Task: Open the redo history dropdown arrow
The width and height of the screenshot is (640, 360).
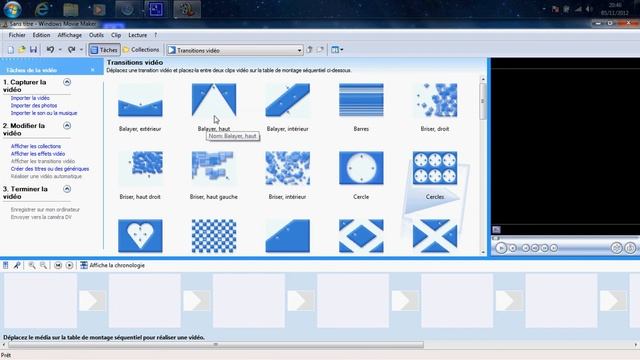Action: (81, 50)
